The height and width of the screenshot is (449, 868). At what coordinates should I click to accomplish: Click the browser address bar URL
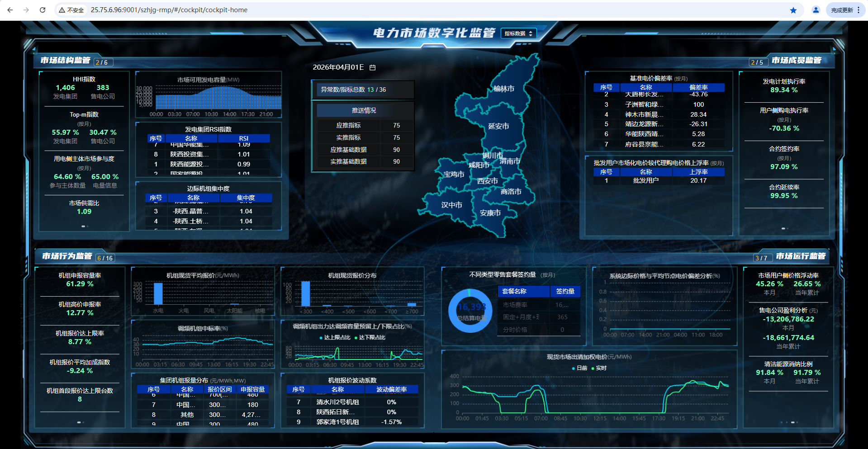point(169,10)
